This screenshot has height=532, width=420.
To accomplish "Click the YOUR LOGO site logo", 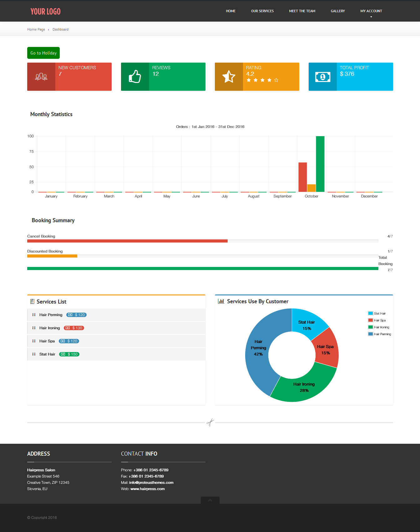I will tap(45, 12).
